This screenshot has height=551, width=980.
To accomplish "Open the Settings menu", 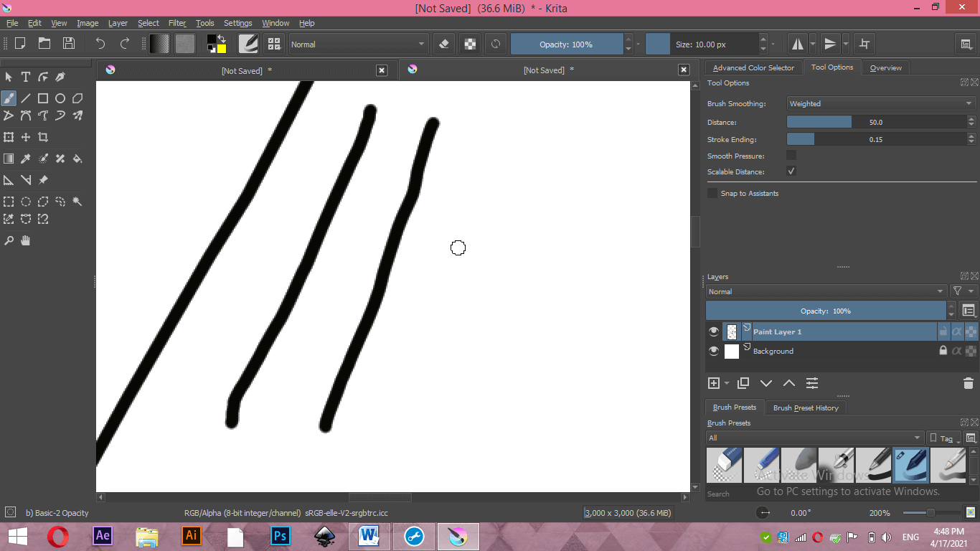I will pos(237,23).
